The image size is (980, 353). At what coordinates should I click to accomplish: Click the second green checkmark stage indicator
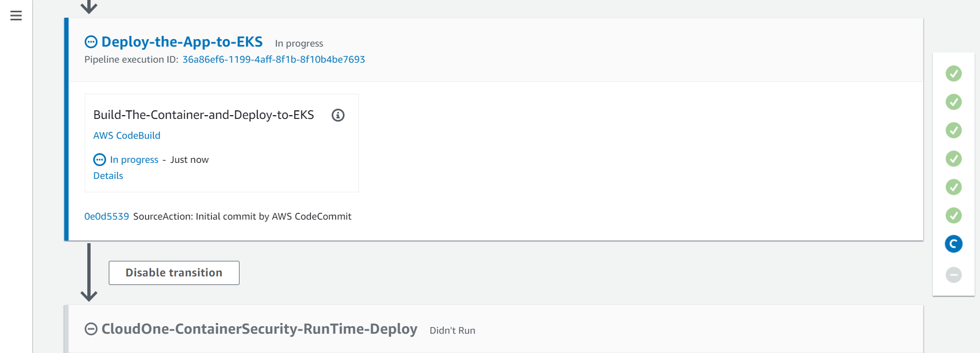point(953,102)
